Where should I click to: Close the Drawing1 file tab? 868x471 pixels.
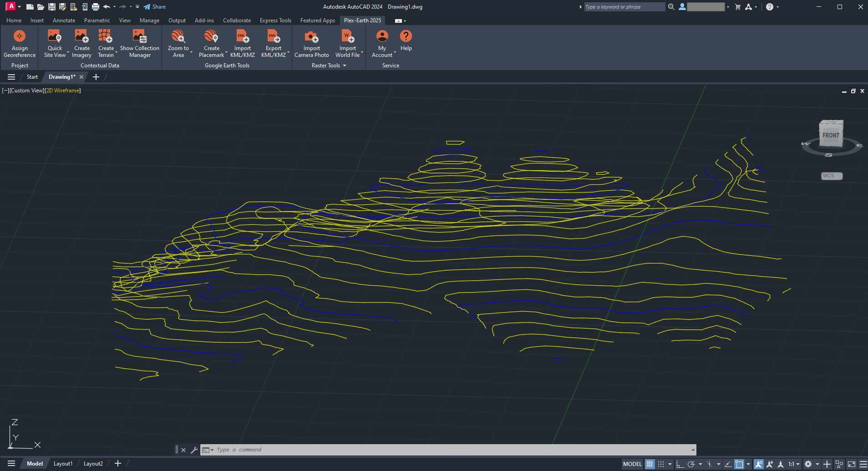81,77
